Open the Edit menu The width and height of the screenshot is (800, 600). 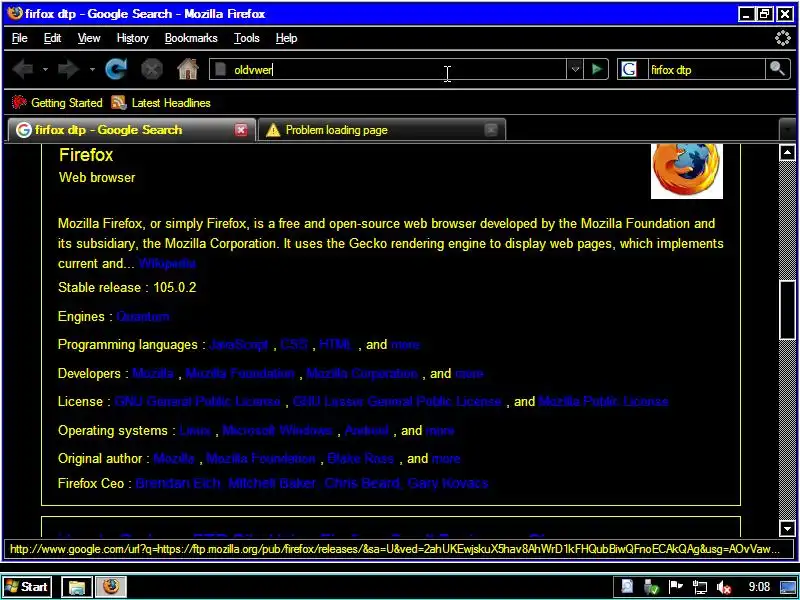click(52, 38)
